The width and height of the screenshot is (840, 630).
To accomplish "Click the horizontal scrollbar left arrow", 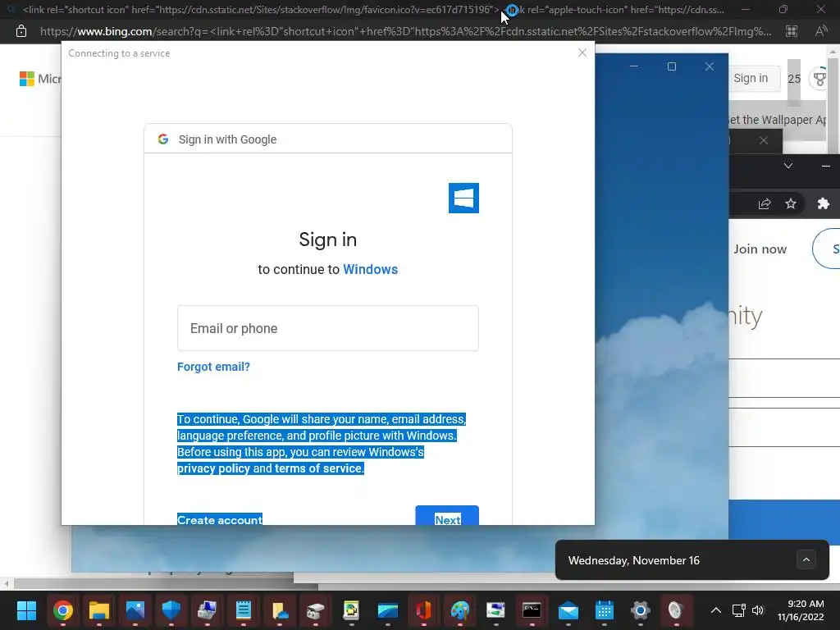I will point(6,583).
